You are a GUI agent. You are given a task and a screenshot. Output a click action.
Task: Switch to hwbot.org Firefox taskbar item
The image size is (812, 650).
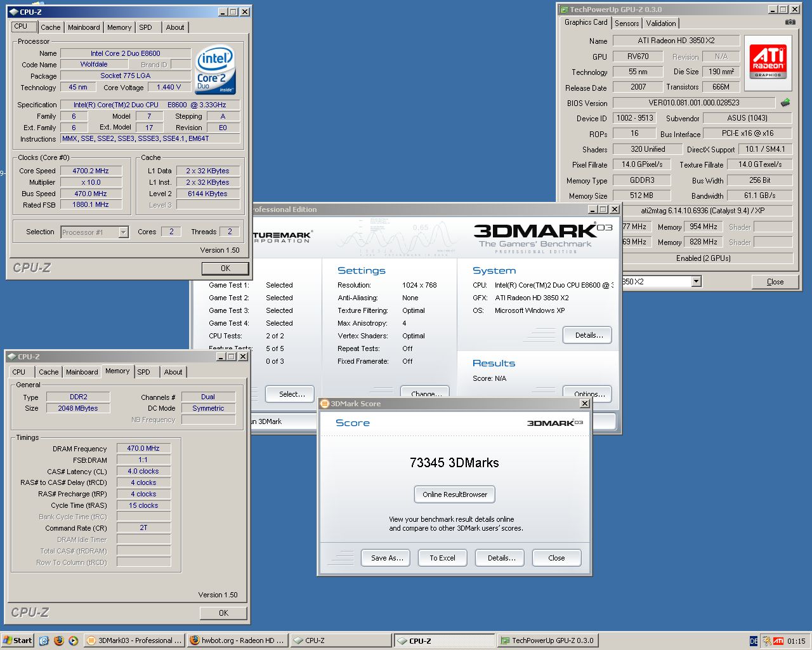click(x=238, y=640)
